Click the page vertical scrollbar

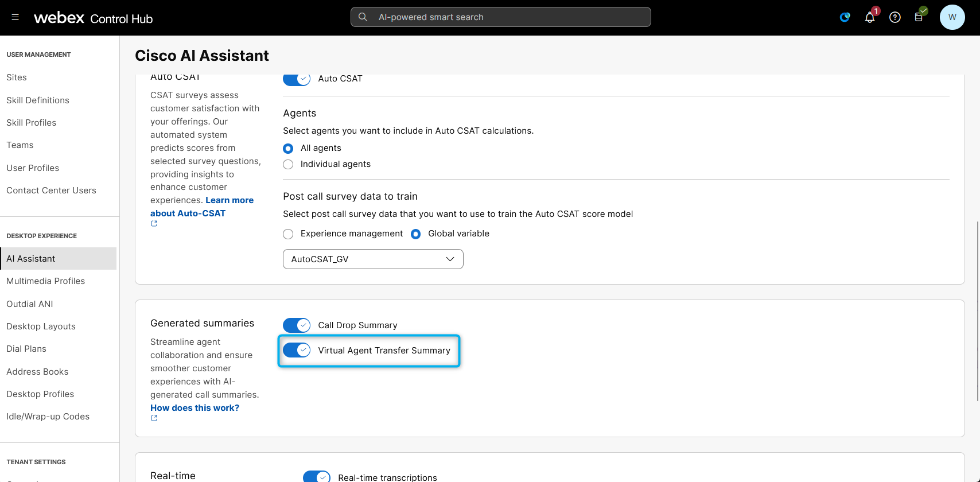pos(977,310)
